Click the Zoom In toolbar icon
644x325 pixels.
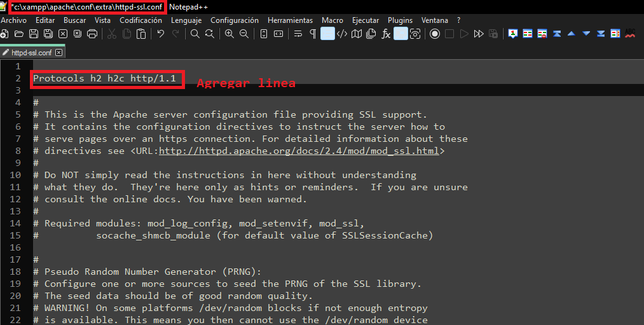coord(230,34)
